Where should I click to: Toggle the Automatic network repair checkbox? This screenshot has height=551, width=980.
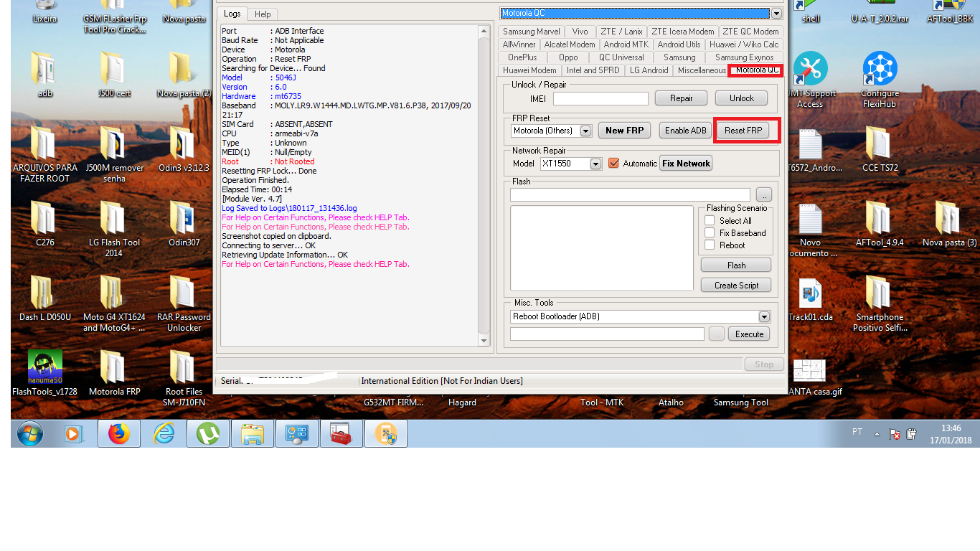613,163
